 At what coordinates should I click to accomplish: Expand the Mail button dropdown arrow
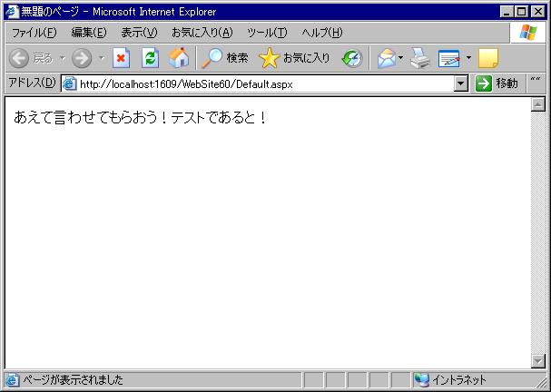[x=400, y=58]
